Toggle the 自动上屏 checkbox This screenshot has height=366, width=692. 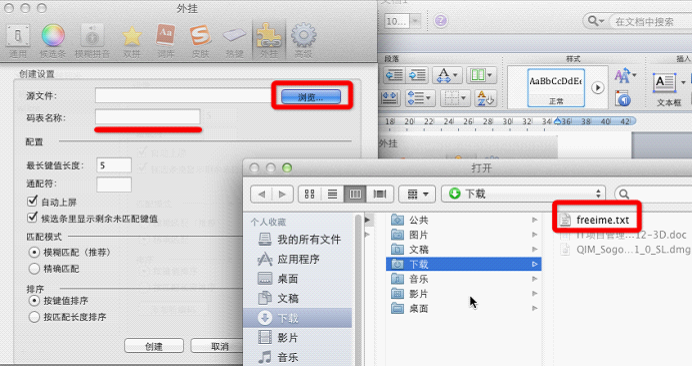click(32, 201)
